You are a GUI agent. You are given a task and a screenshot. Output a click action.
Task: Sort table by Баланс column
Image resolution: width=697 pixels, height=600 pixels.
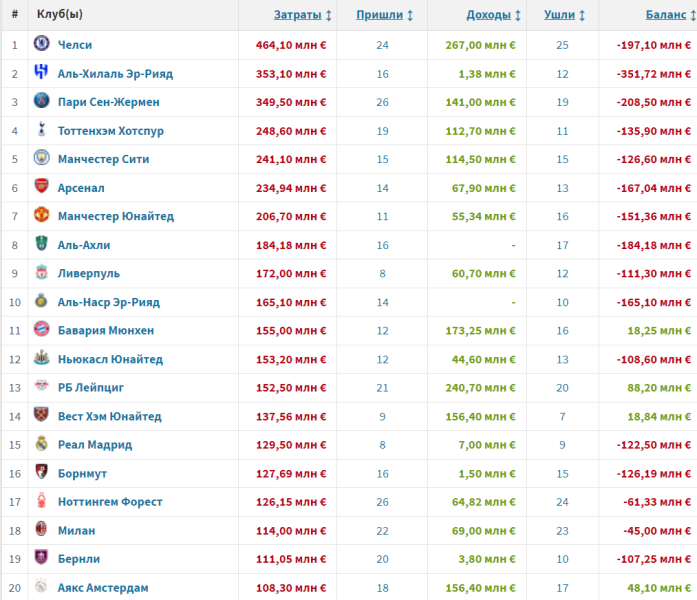tap(666, 15)
